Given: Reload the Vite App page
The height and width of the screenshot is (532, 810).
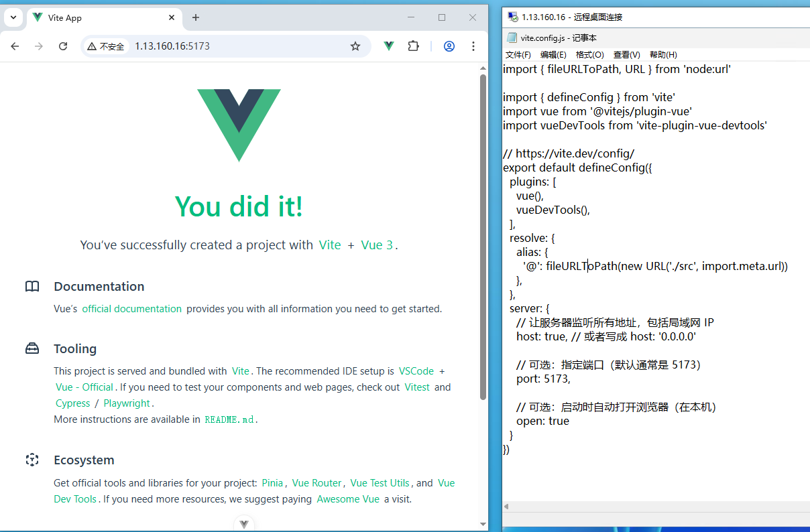Looking at the screenshot, I should point(63,46).
